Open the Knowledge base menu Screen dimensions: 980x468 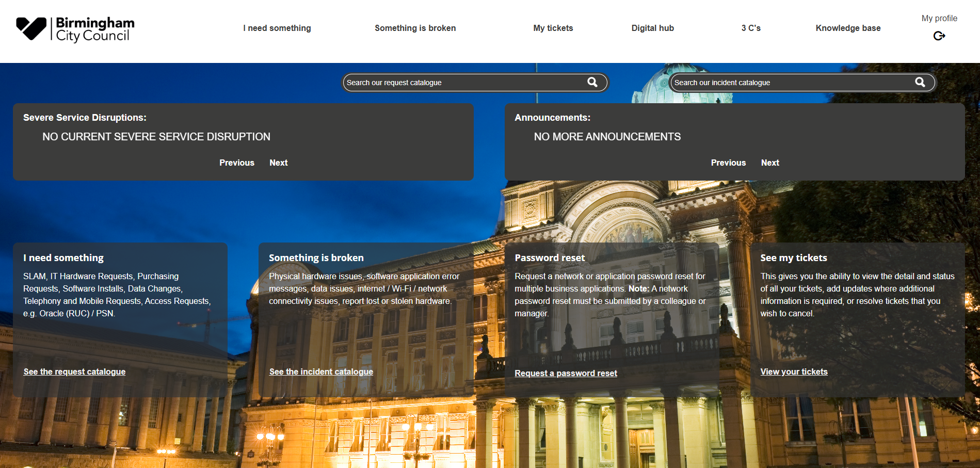(x=847, y=28)
